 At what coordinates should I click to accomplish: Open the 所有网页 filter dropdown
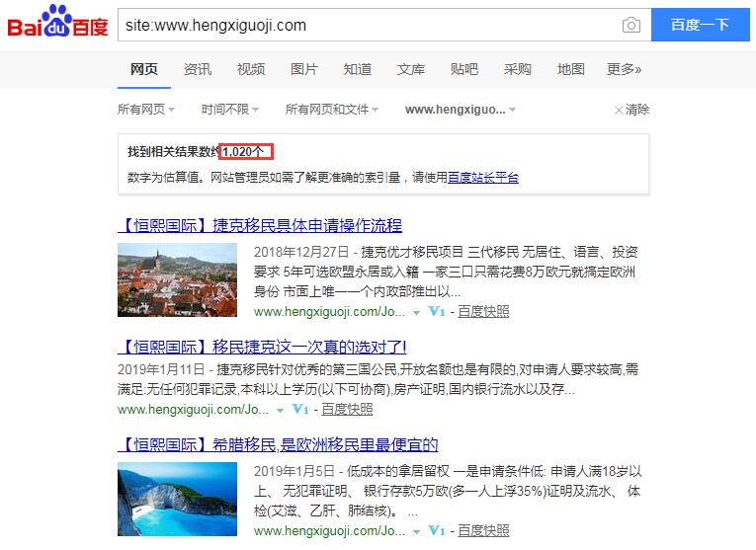point(146,110)
